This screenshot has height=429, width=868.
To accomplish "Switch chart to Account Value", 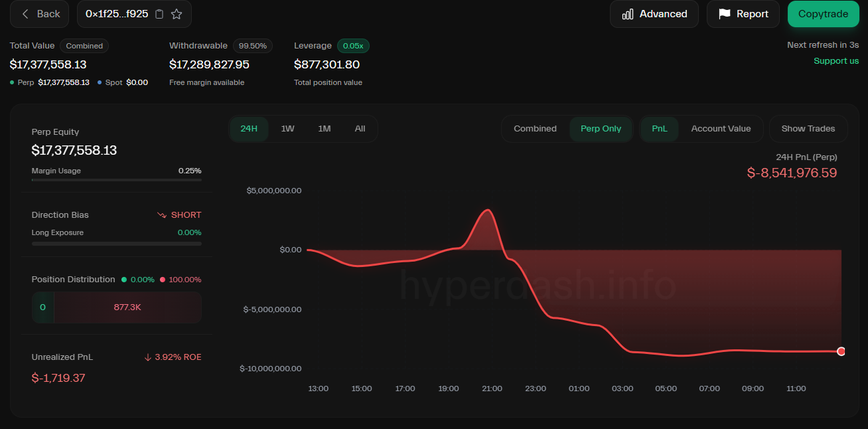I will pos(721,129).
